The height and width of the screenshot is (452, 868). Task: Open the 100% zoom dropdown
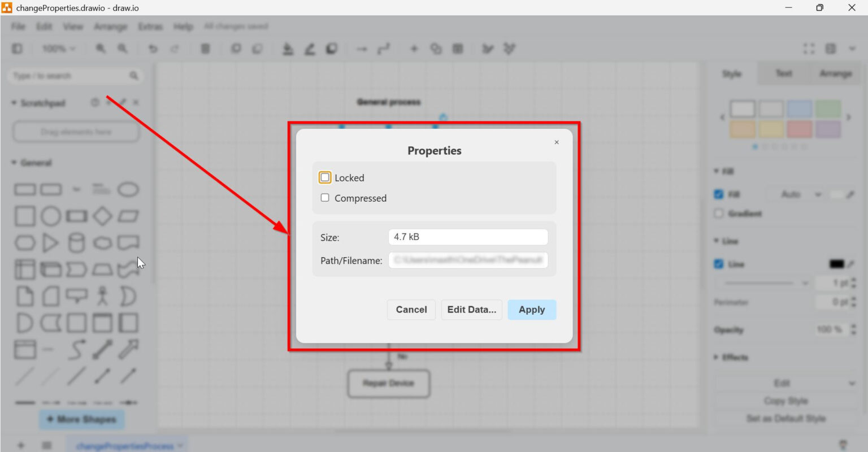tap(58, 49)
